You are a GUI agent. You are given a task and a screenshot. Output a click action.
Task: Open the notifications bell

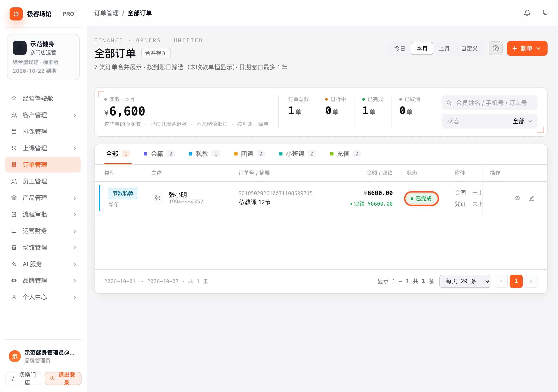coord(527,13)
